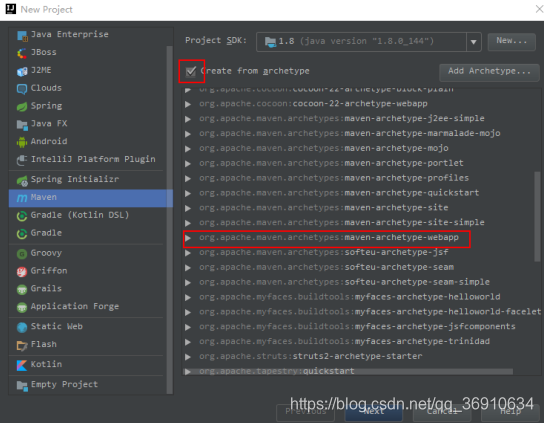Select maven-archetype-site-simple row
The height and width of the screenshot is (423, 544).
361,222
